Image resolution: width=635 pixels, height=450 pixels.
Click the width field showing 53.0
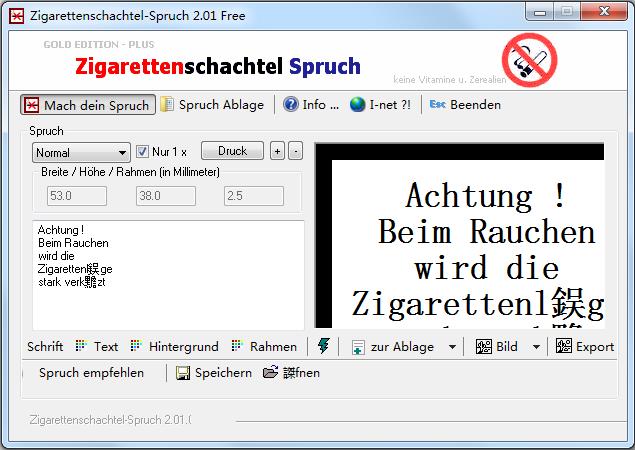coord(77,196)
